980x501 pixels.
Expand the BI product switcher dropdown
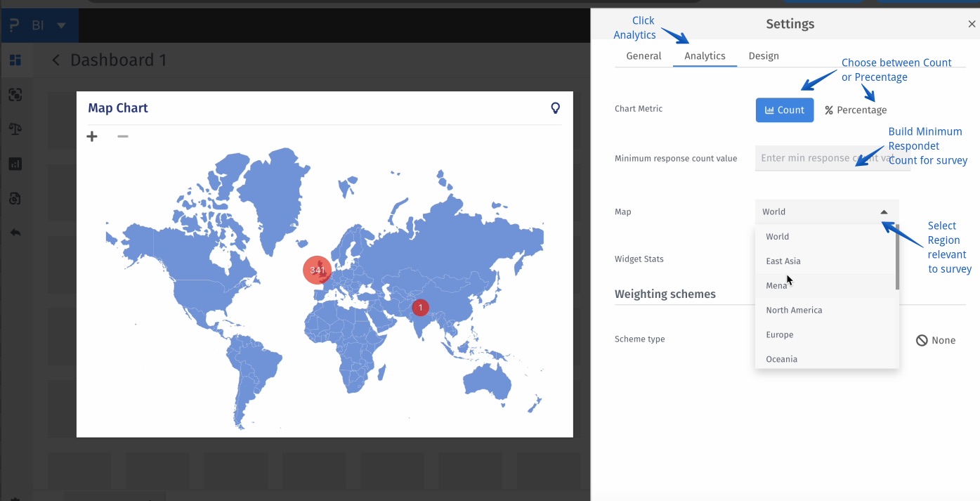click(x=61, y=26)
